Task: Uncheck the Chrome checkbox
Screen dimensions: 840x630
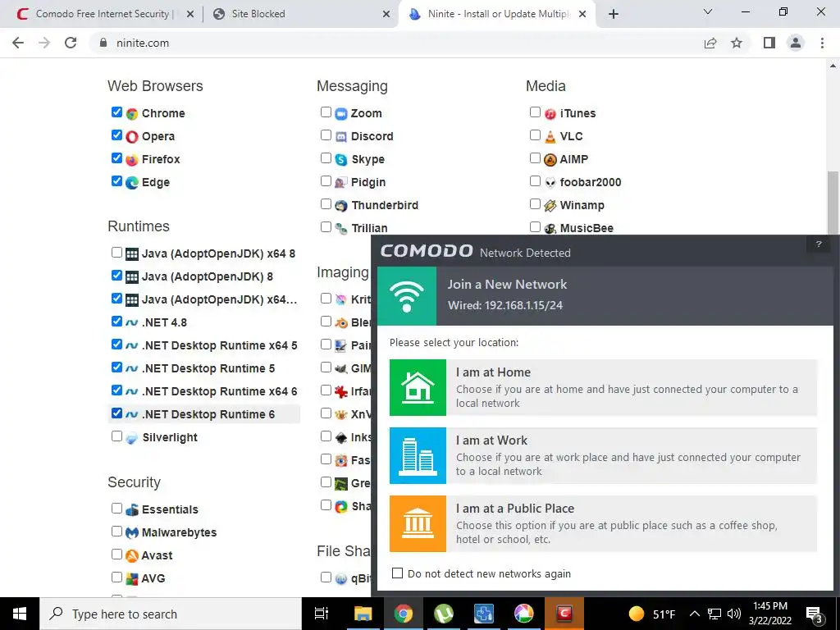Action: pos(116,112)
